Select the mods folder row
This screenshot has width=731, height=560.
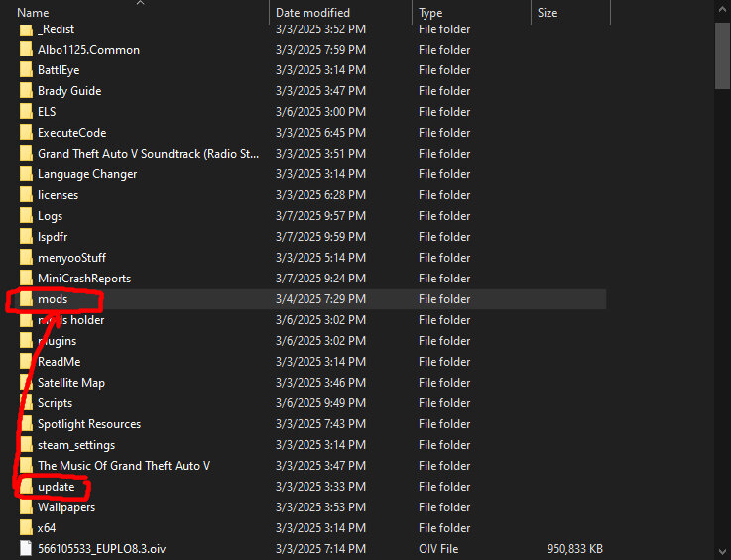point(298,299)
